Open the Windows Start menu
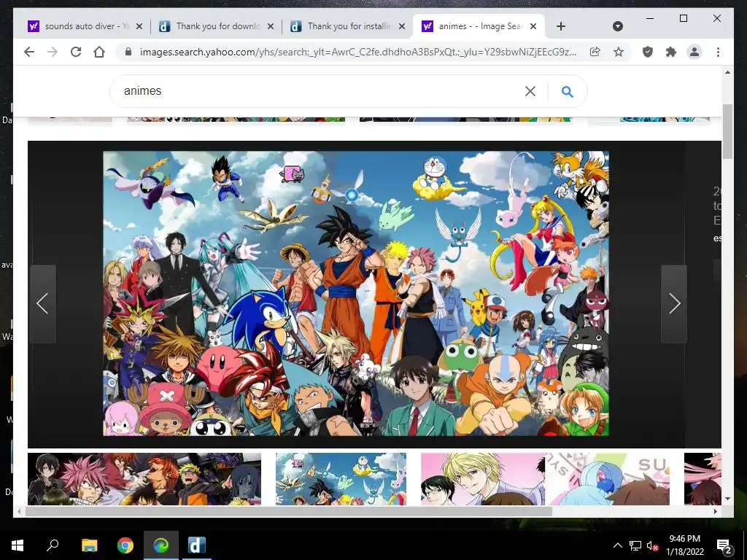747x560 pixels. pyautogui.click(x=18, y=545)
